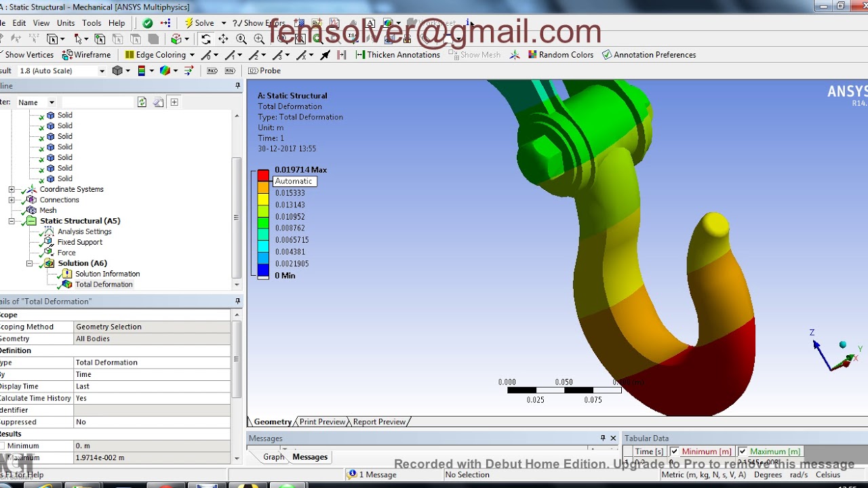Click the Show Errors button
Viewport: 868px width, 488px height.
[258, 23]
